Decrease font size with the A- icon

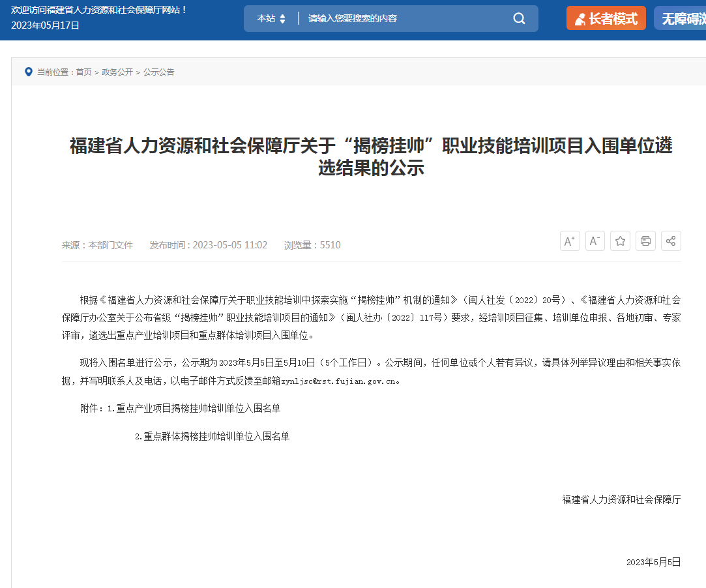(595, 241)
